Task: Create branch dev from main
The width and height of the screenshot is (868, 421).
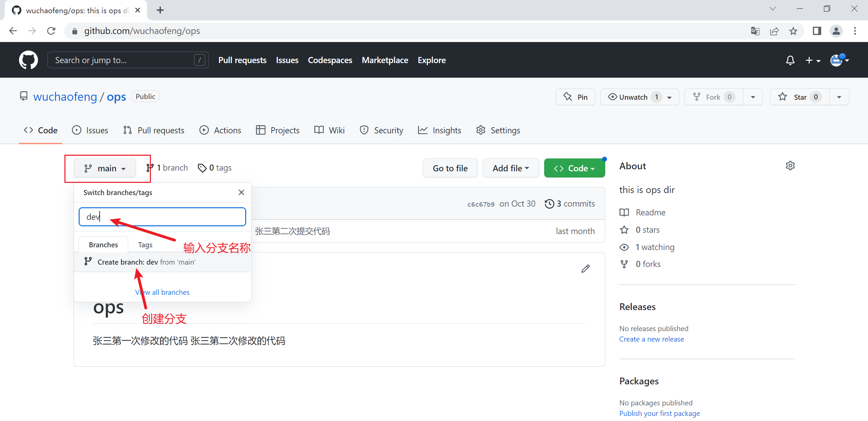Action: [x=162, y=262]
